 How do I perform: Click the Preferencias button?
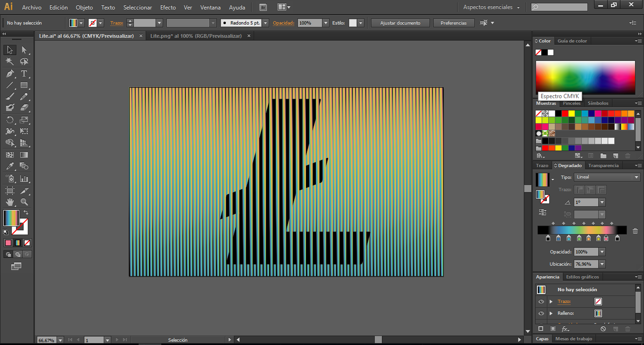click(x=453, y=23)
